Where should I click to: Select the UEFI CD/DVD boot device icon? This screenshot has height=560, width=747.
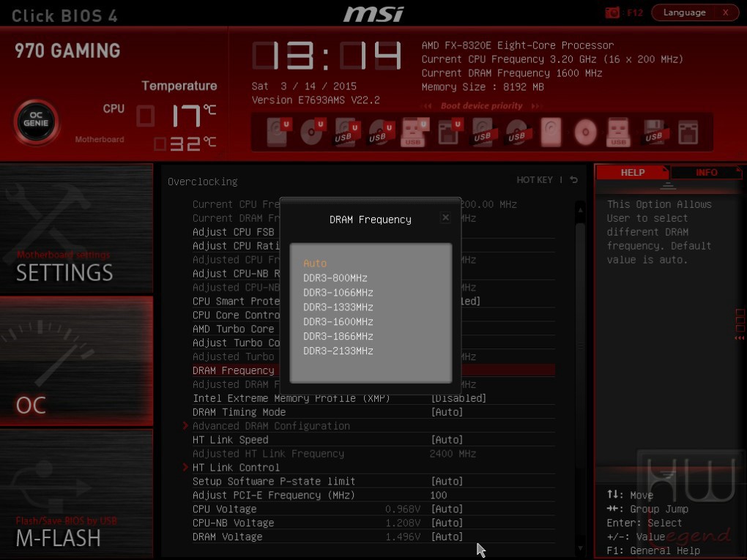pos(312,132)
